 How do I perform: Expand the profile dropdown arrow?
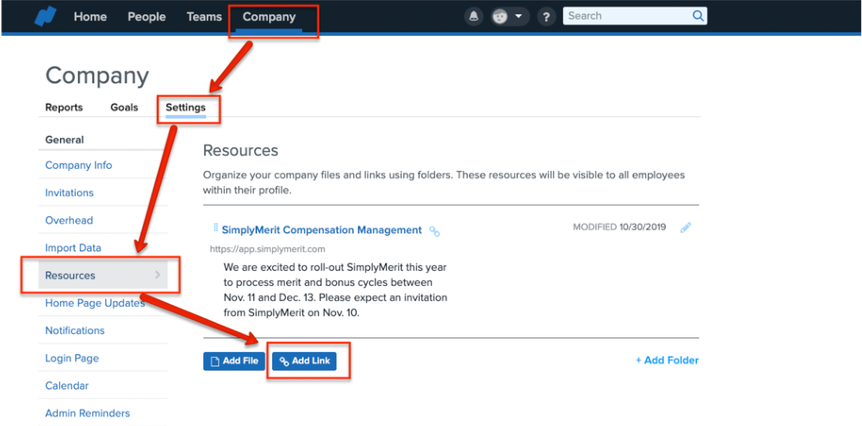click(x=519, y=17)
